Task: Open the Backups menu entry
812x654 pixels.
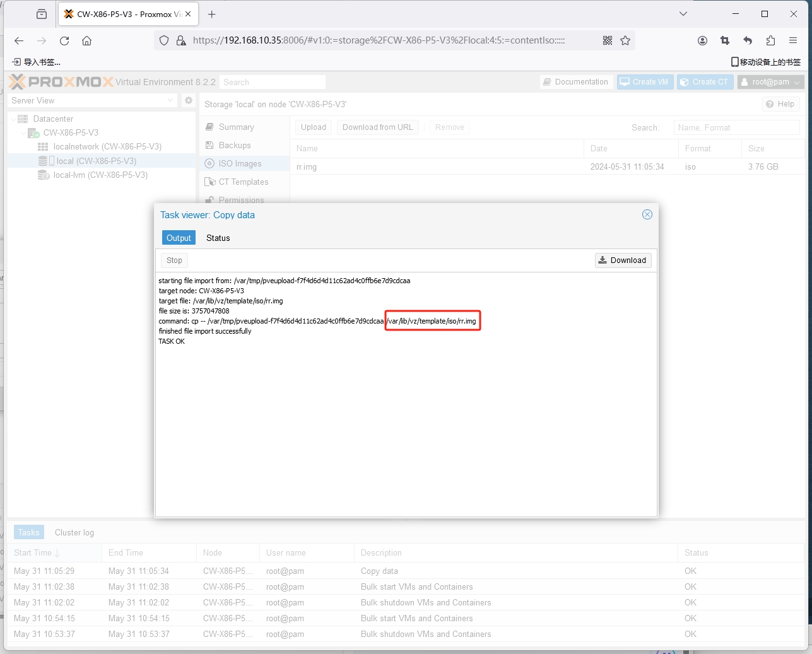Action: pyautogui.click(x=245, y=145)
